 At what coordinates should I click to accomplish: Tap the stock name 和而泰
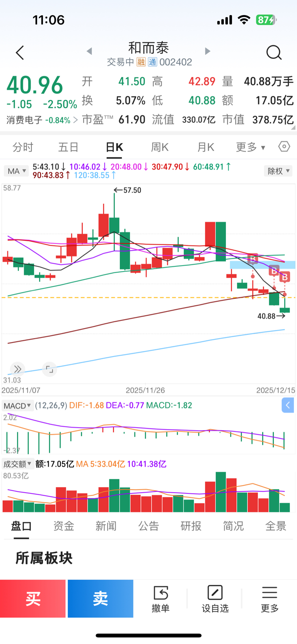[x=148, y=48]
